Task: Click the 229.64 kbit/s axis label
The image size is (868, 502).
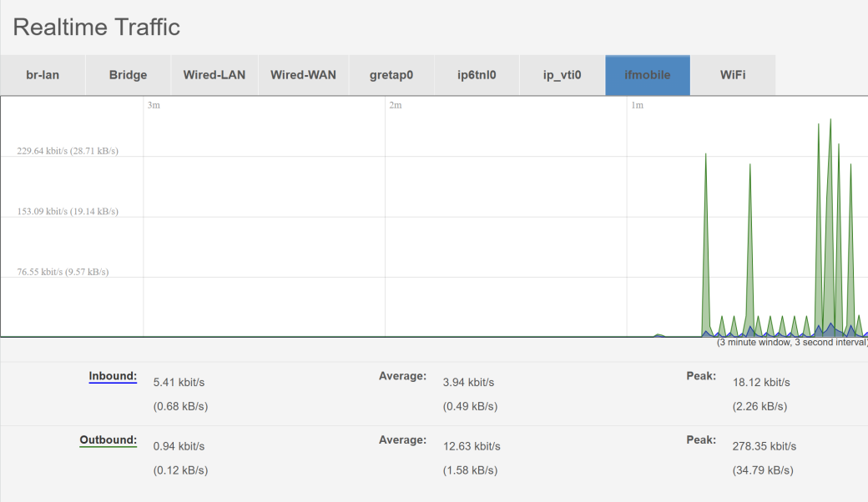Action: coord(68,151)
